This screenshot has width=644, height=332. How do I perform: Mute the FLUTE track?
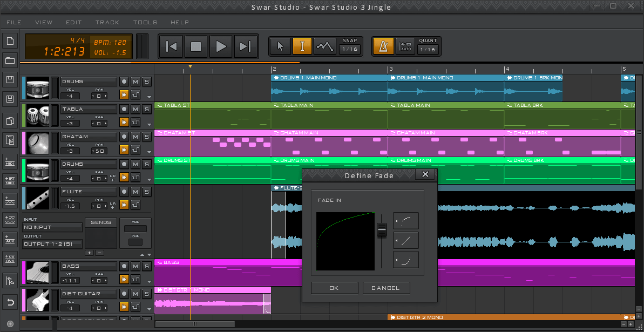tap(135, 192)
